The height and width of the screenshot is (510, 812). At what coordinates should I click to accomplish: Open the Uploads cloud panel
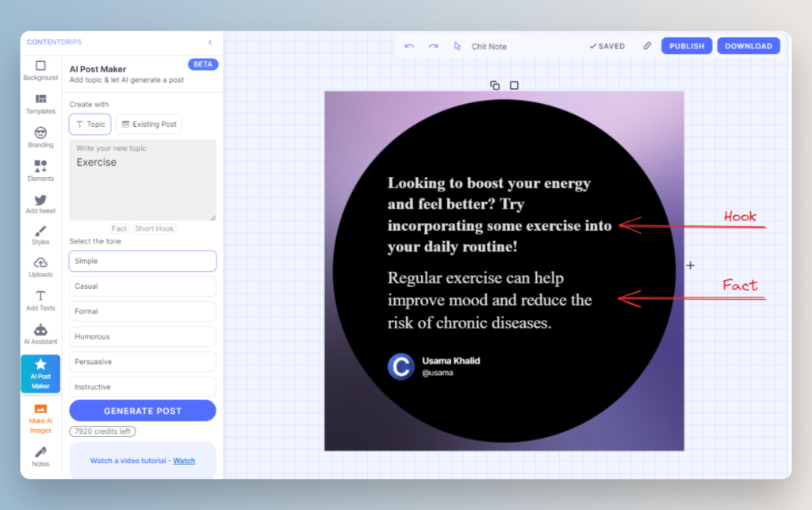(40, 267)
